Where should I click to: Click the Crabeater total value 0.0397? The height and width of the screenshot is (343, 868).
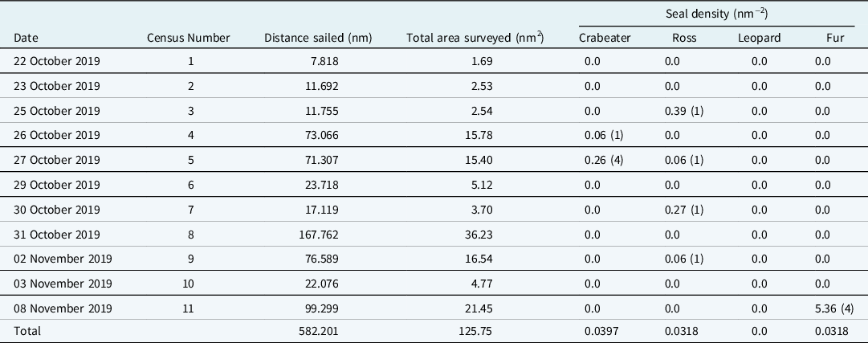pos(596,330)
